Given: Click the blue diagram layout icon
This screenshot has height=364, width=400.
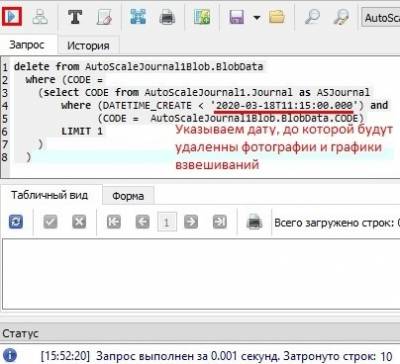Looking at the screenshot, I should [138, 16].
